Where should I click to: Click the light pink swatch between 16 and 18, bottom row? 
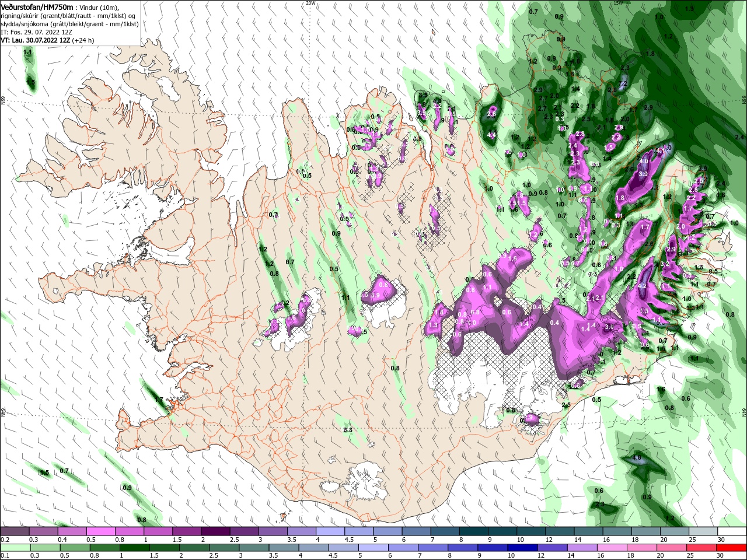click(x=611, y=547)
